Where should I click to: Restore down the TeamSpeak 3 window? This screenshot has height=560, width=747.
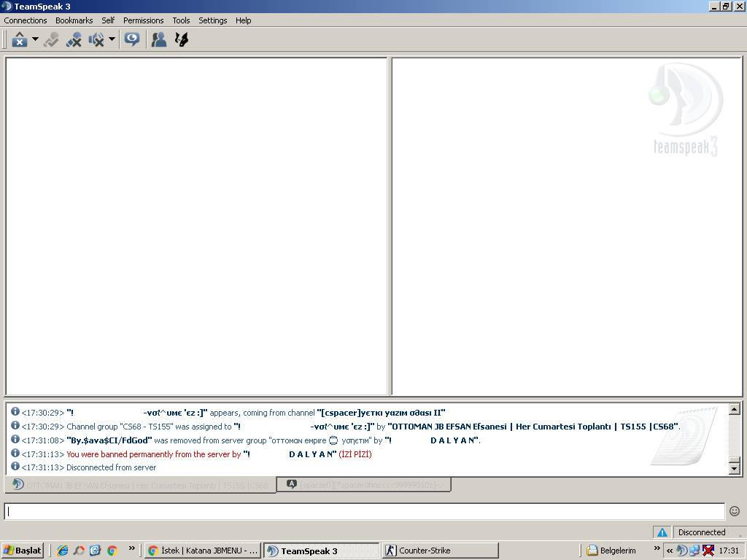(x=726, y=6)
